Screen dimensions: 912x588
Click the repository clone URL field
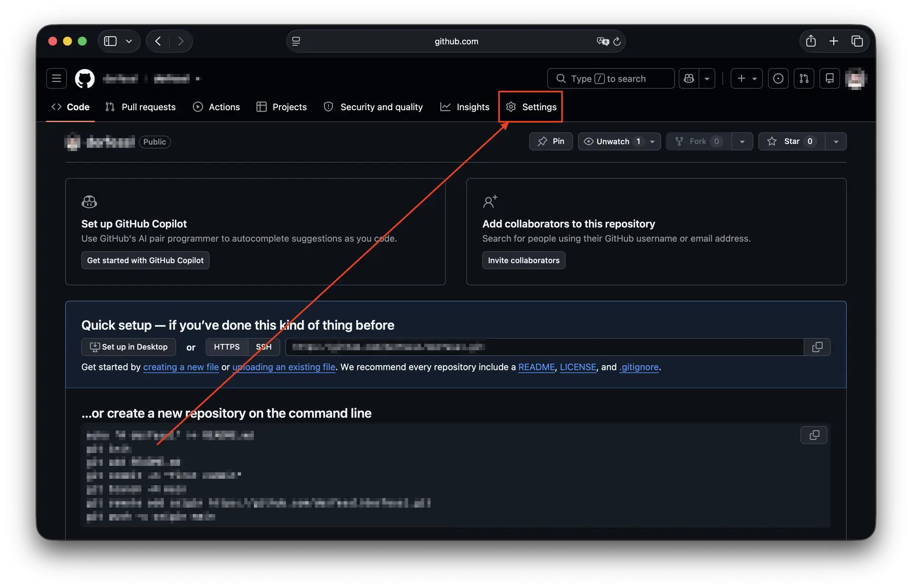[x=544, y=347]
